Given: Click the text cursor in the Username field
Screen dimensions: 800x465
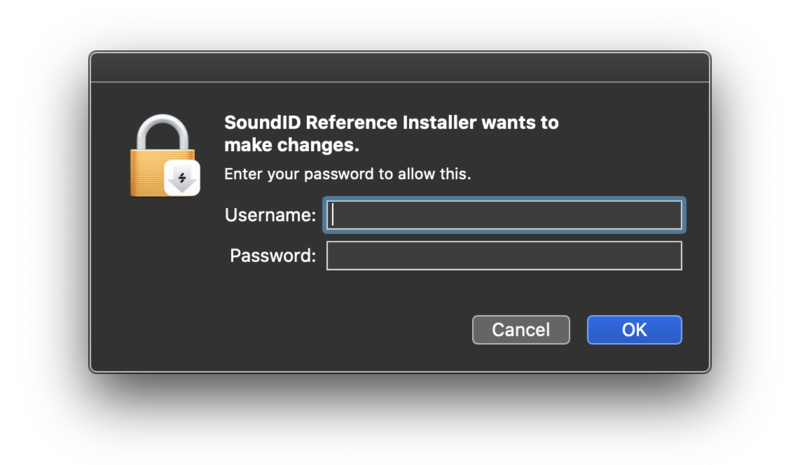Looking at the screenshot, I should pyautogui.click(x=334, y=215).
